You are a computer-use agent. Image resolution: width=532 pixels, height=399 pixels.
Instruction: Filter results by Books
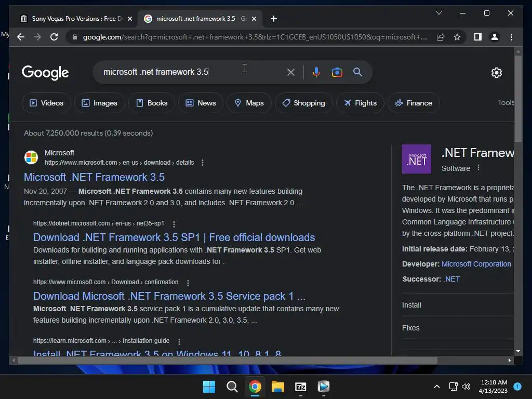pos(152,103)
